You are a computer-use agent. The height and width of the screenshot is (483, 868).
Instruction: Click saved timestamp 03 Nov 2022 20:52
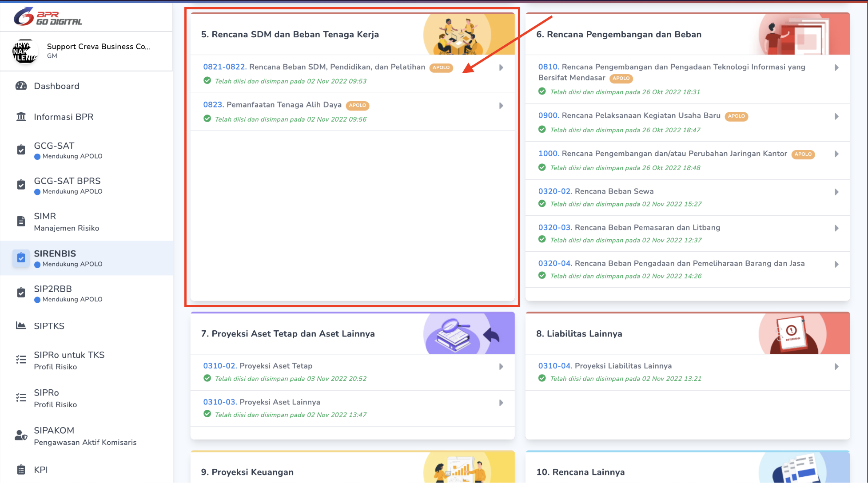[337, 379]
